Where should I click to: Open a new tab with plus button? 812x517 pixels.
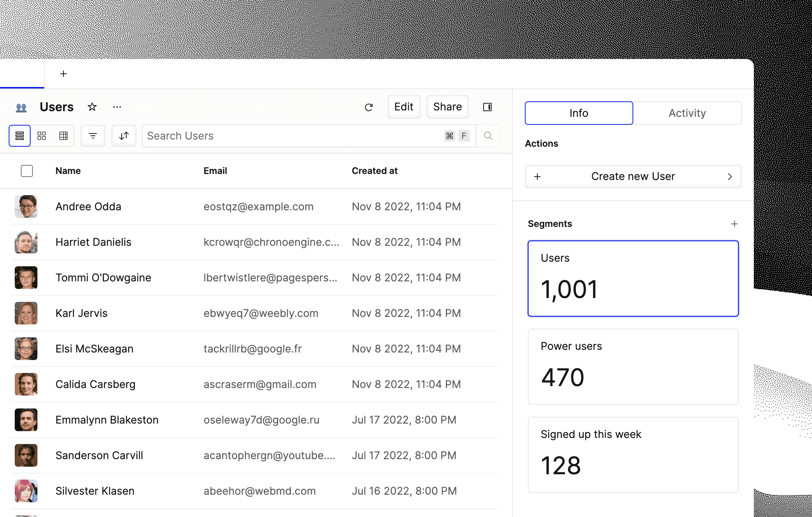click(63, 74)
